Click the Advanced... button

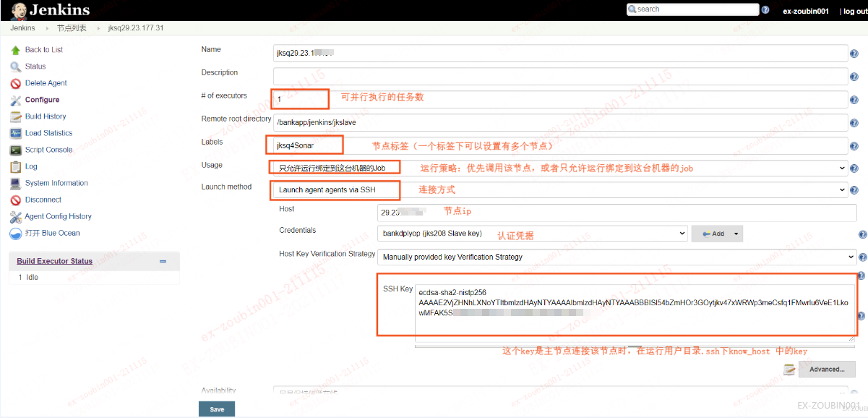pyautogui.click(x=827, y=370)
